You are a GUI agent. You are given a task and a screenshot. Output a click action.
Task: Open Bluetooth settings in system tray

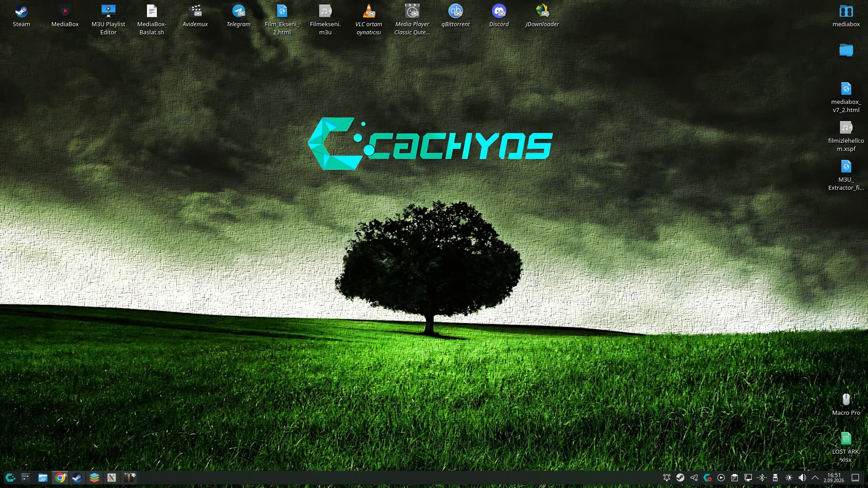pyautogui.click(x=762, y=478)
